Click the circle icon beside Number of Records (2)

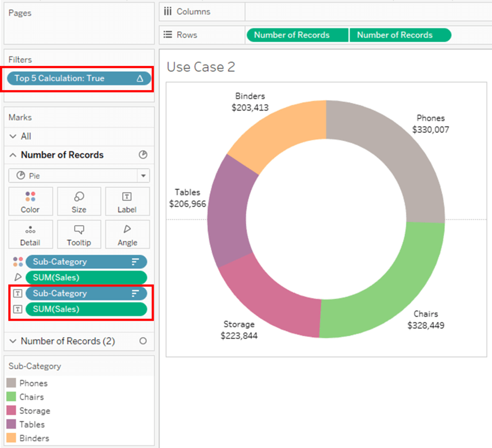coord(143,341)
